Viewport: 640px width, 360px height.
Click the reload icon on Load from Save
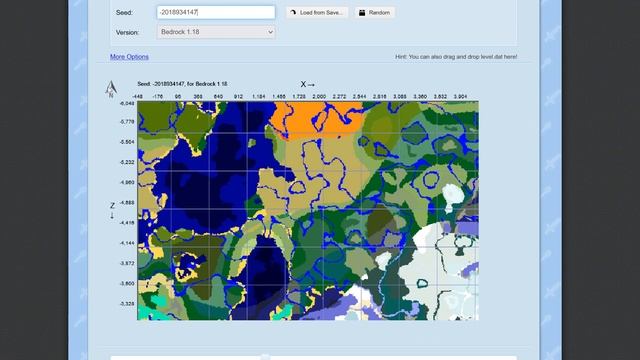[293, 13]
